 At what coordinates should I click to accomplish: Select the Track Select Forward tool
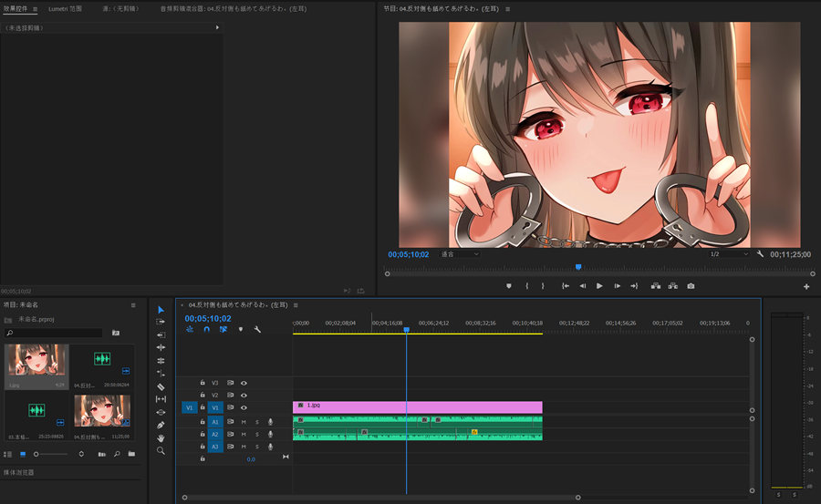(161, 322)
